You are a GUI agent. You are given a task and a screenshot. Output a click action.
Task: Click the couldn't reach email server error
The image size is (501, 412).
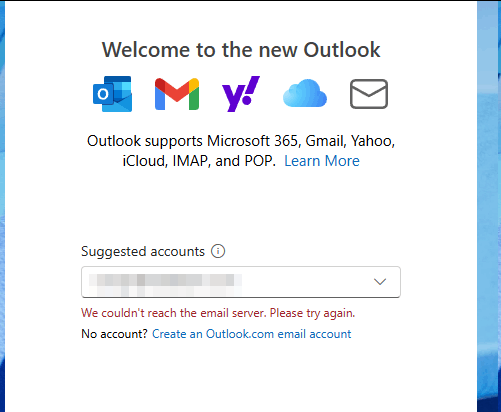tap(218, 313)
